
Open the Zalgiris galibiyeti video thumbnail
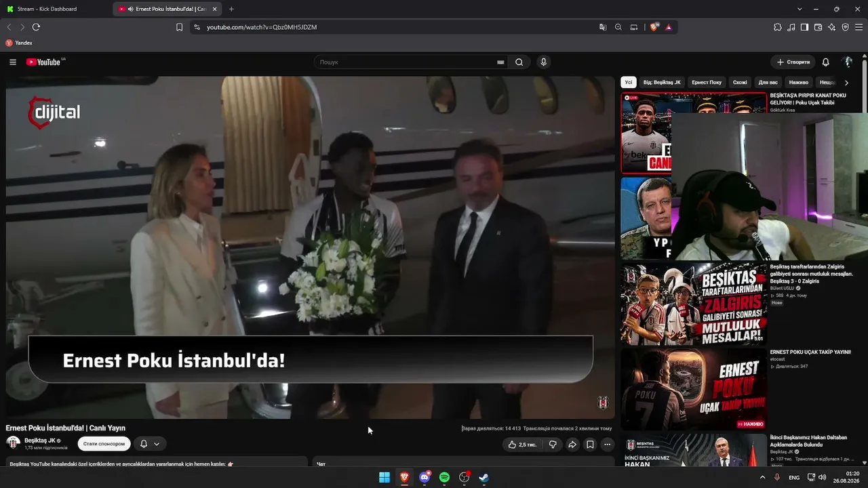pyautogui.click(x=694, y=304)
